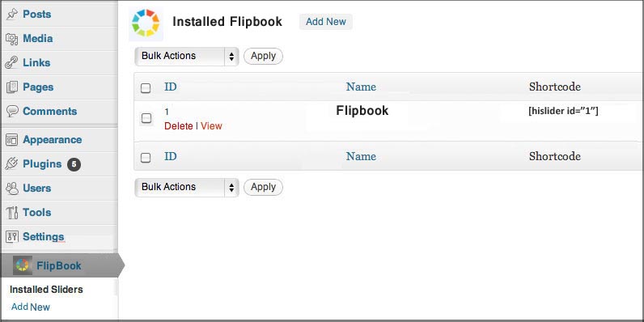The width and height of the screenshot is (644, 322).
Task: Open Installed Sliders submenu item
Action: pyautogui.click(x=46, y=290)
